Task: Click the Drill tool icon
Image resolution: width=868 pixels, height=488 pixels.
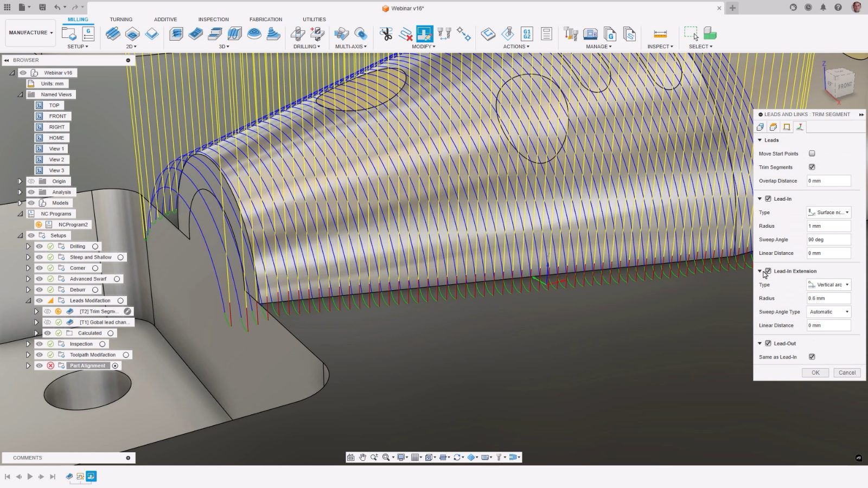Action: coord(298,34)
